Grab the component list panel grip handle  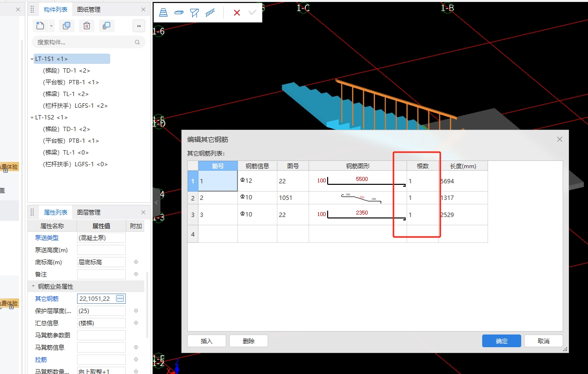coord(33,9)
